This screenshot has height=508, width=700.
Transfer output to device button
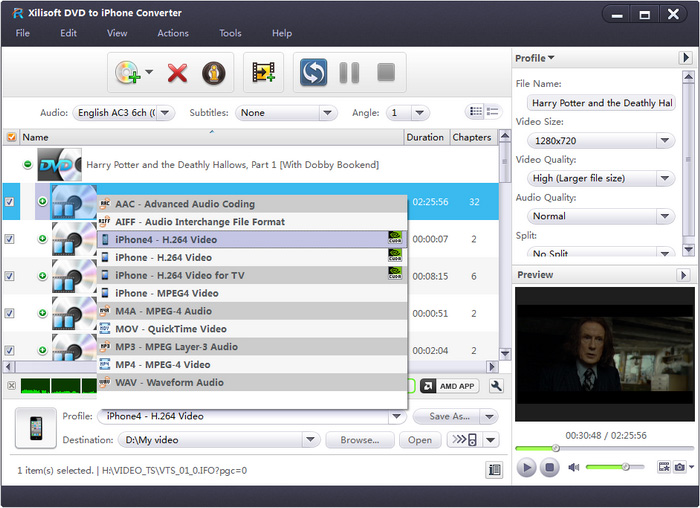464,440
